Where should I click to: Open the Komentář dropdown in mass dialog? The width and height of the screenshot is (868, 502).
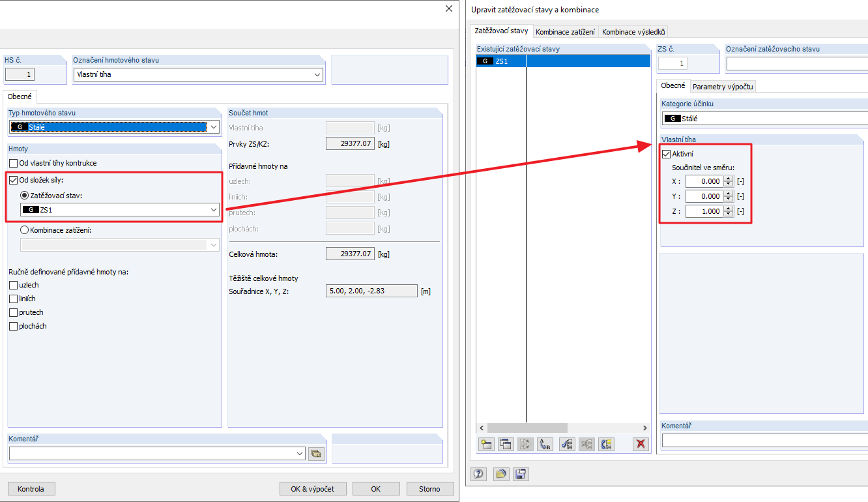click(x=300, y=453)
